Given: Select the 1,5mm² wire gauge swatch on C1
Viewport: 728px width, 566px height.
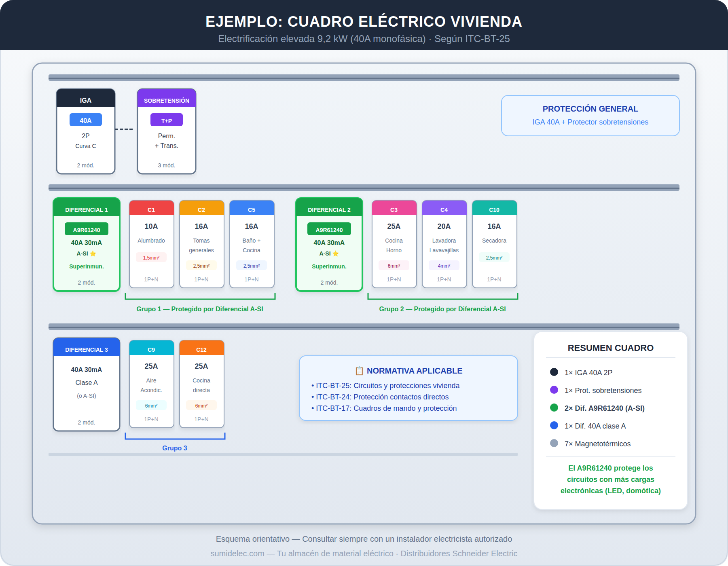Looking at the screenshot, I should [151, 257].
